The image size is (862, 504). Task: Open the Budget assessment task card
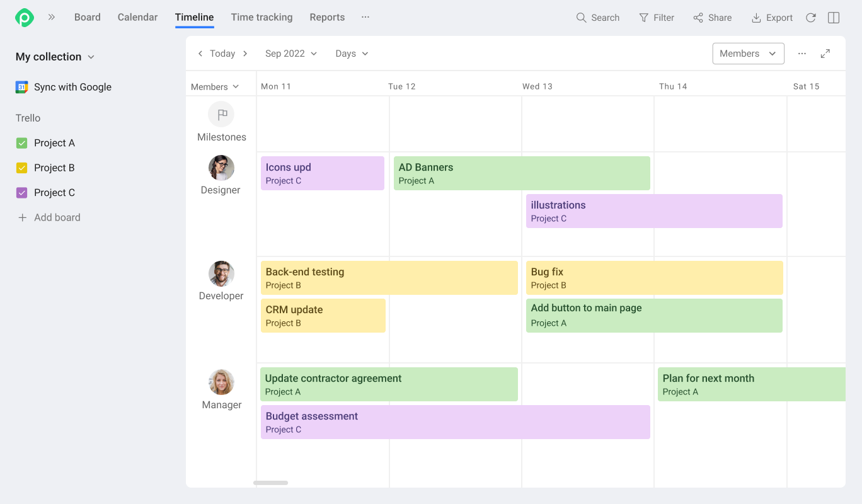(455, 422)
